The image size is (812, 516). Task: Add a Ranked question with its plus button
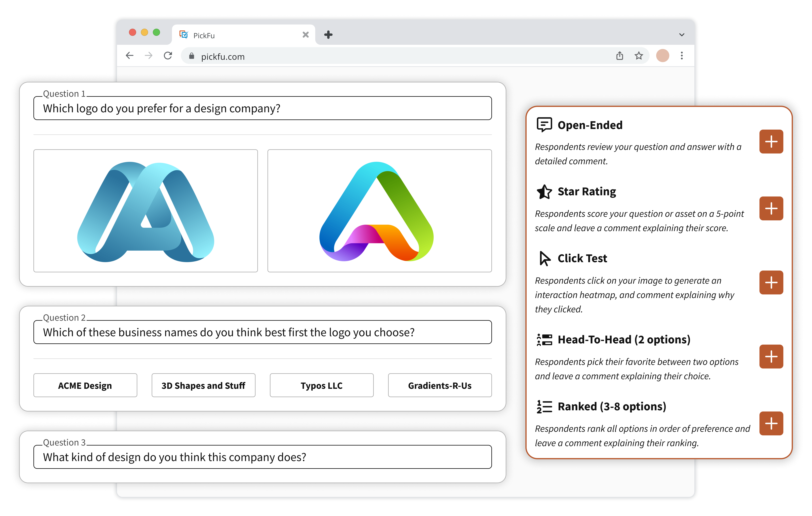(x=771, y=424)
